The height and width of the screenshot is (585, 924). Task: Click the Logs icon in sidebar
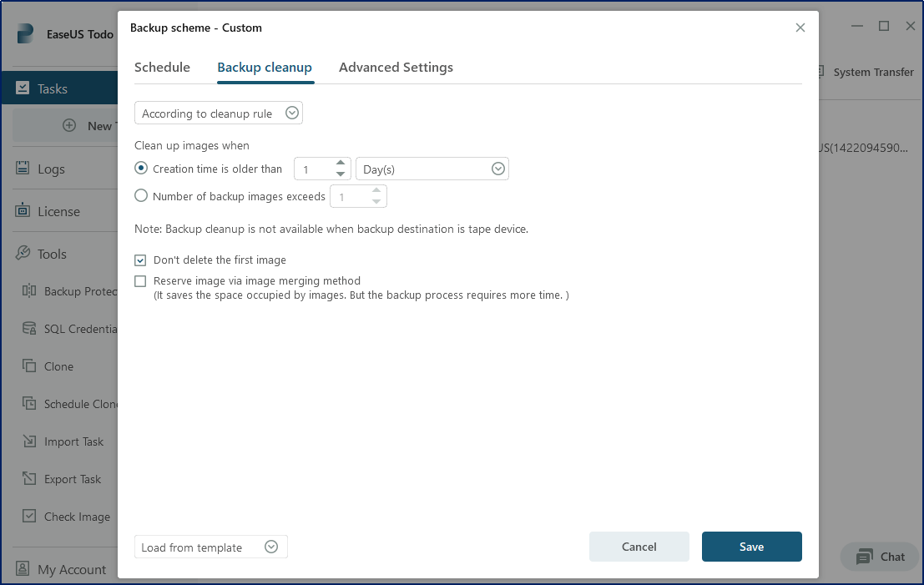(23, 169)
